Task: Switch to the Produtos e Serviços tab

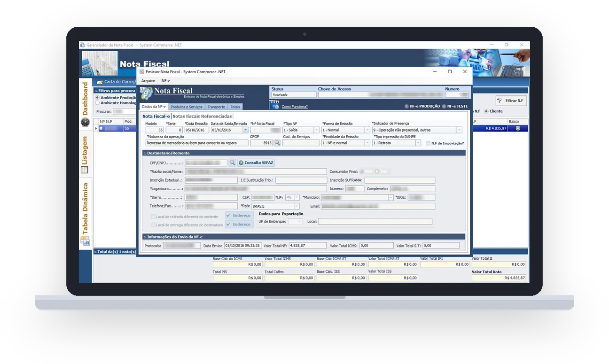Action: point(187,107)
